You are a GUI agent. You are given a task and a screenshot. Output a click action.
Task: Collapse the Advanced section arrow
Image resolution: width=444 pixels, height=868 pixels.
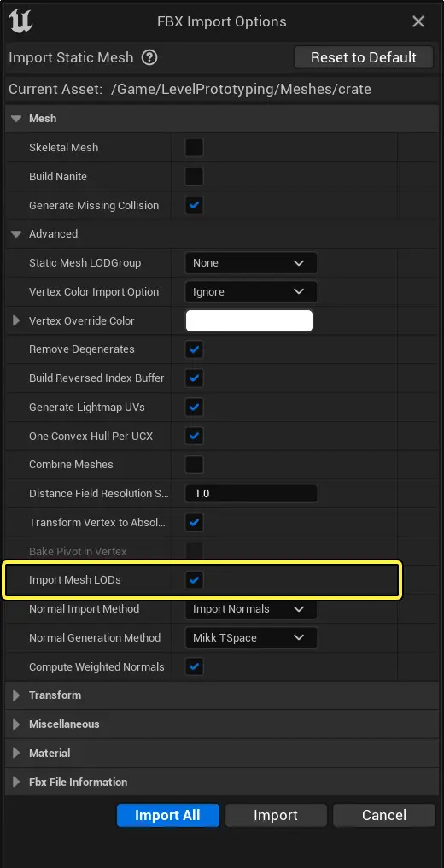(16, 233)
